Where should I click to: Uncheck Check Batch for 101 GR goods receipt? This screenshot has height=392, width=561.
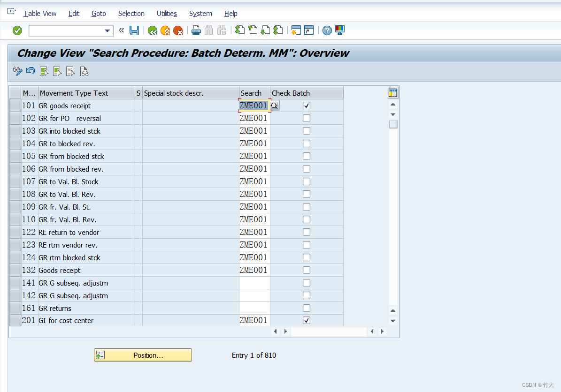307,106
